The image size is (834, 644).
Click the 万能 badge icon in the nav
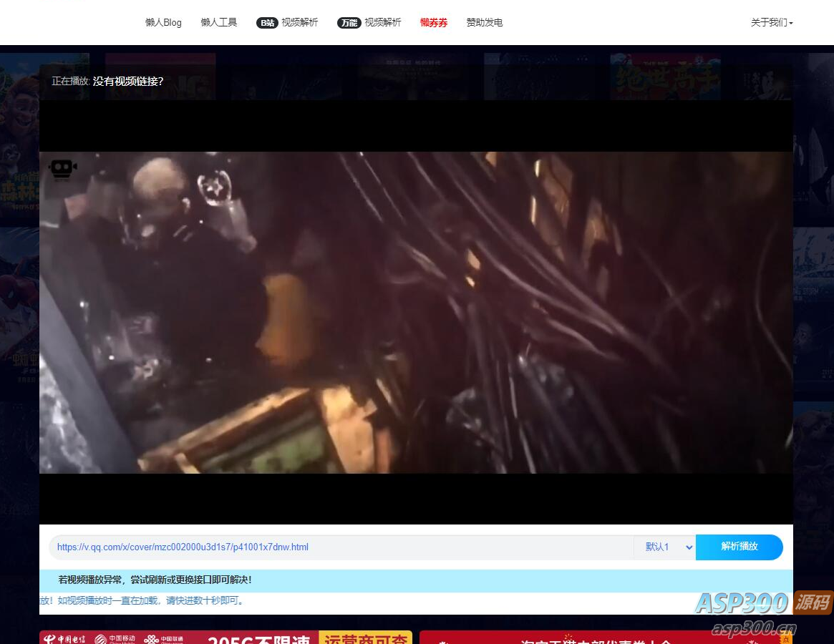tap(349, 23)
